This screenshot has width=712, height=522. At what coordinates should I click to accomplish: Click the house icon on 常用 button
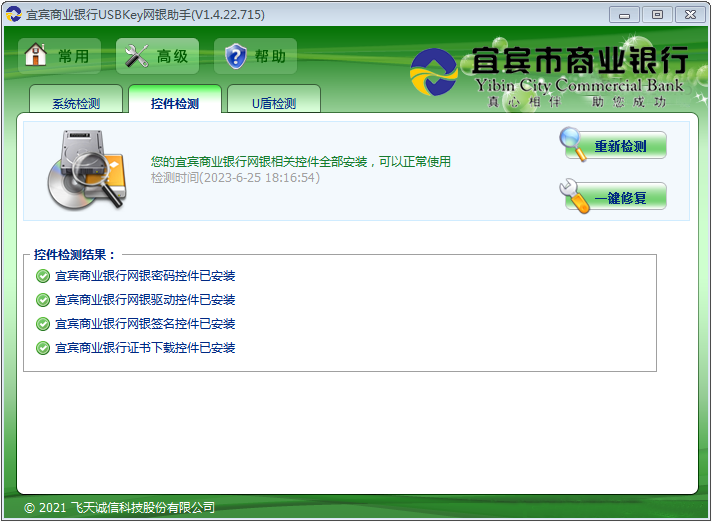[36, 55]
